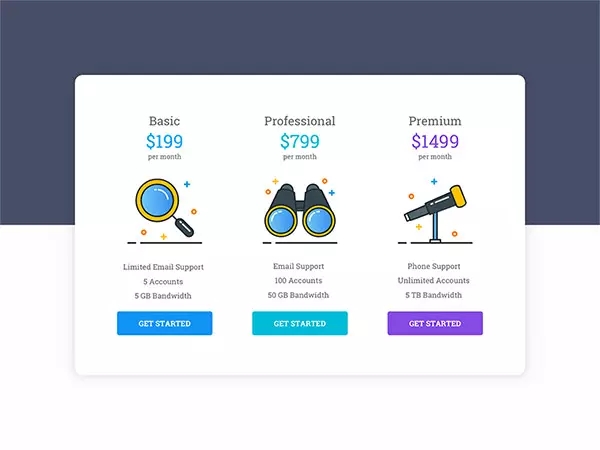Viewport: 600px width, 450px height.
Task: Click the 5 Accounts feature text
Action: (x=164, y=281)
